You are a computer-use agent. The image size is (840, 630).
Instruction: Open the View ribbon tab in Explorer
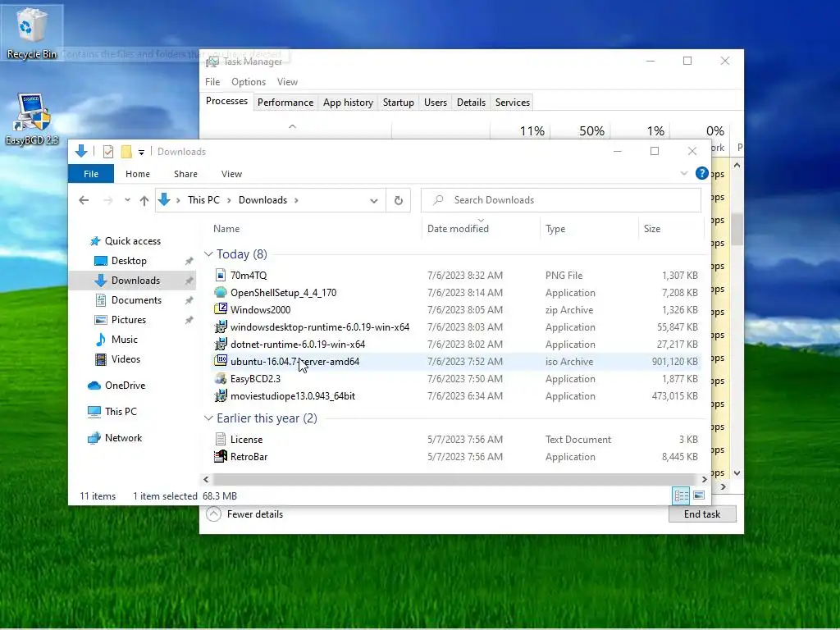point(231,174)
